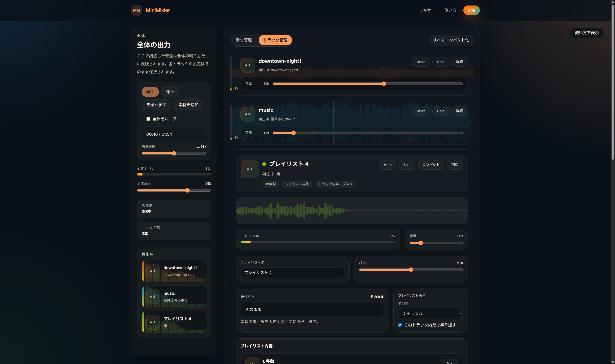The height and width of the screenshot is (364, 615).
Task: Mute the music track
Action: (x=421, y=111)
